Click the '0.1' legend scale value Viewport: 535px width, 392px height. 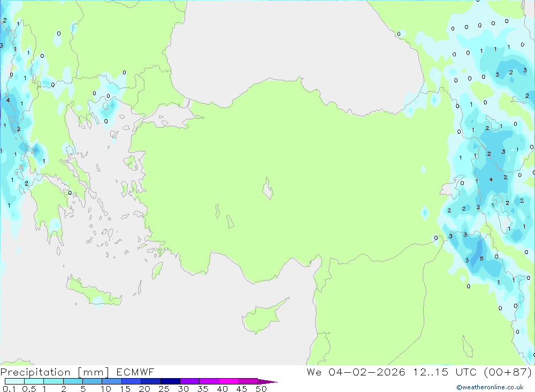tap(9, 389)
